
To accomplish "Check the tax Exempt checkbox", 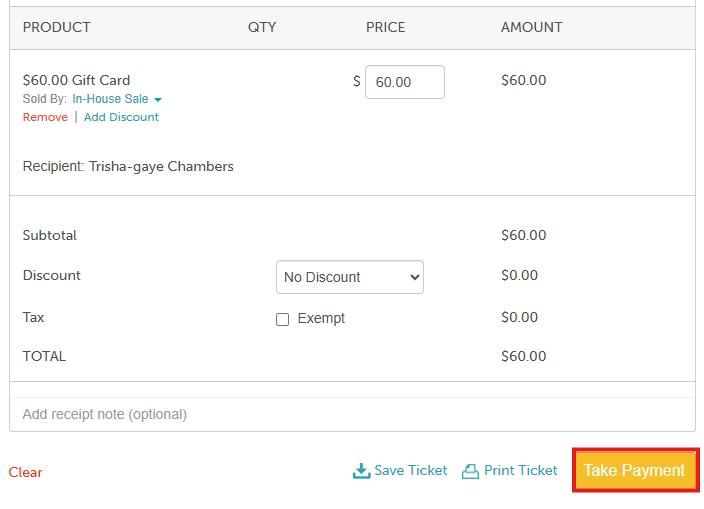I will pos(282,319).
